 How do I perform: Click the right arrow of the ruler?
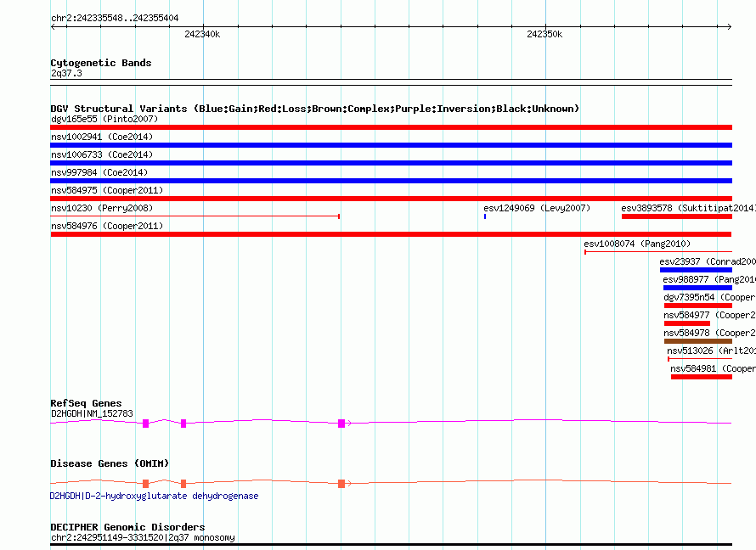coord(729,27)
